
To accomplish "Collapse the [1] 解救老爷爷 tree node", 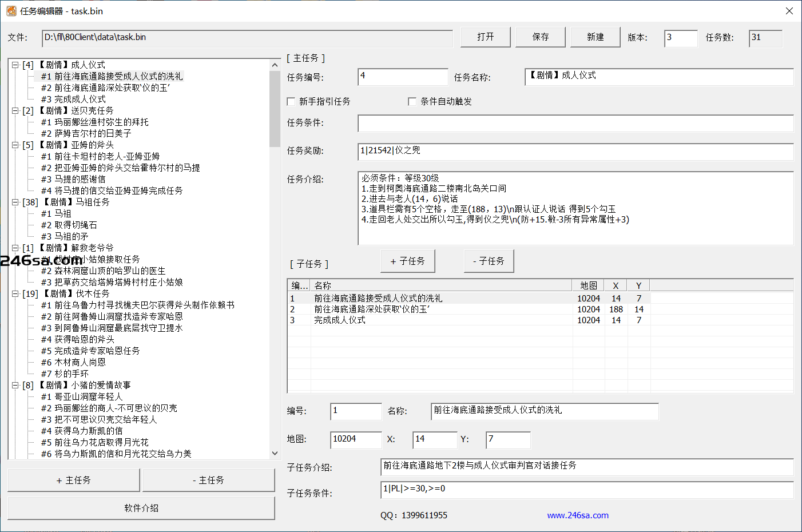I will click(x=15, y=248).
